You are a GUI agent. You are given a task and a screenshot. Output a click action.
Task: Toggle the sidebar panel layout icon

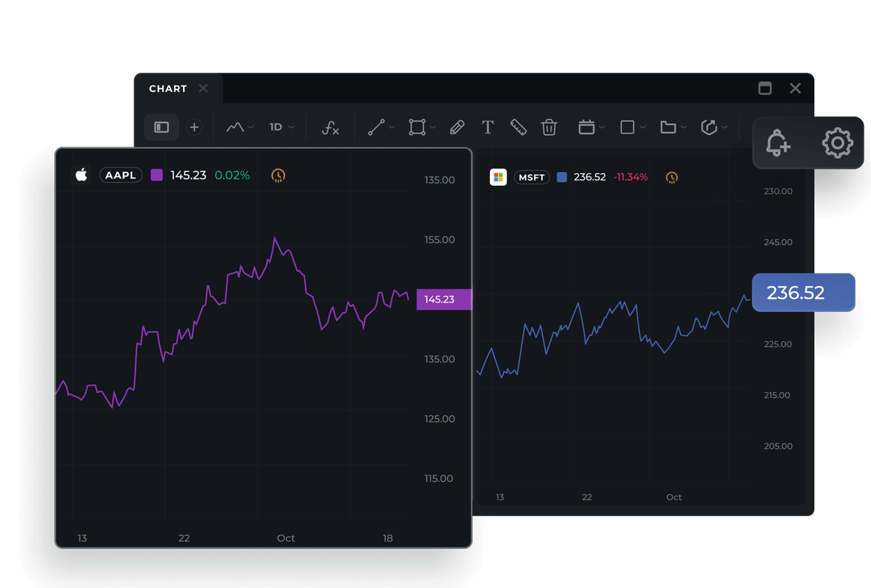pyautogui.click(x=161, y=127)
